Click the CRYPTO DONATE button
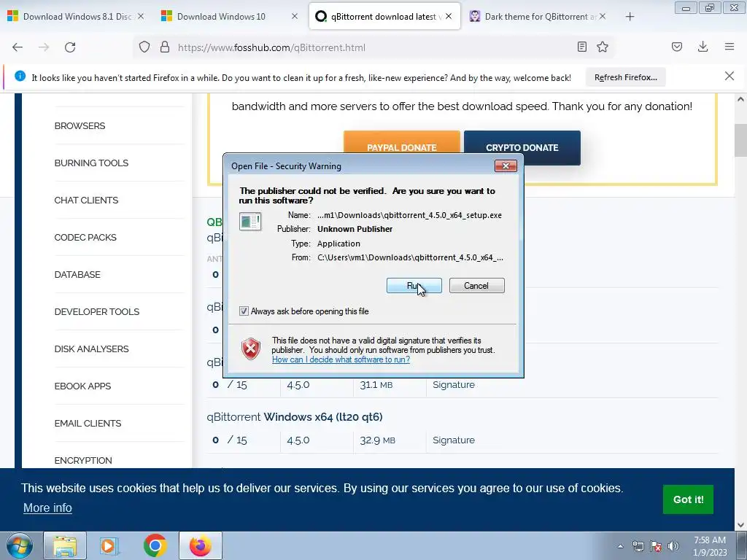This screenshot has height=560, width=747. coord(522,147)
